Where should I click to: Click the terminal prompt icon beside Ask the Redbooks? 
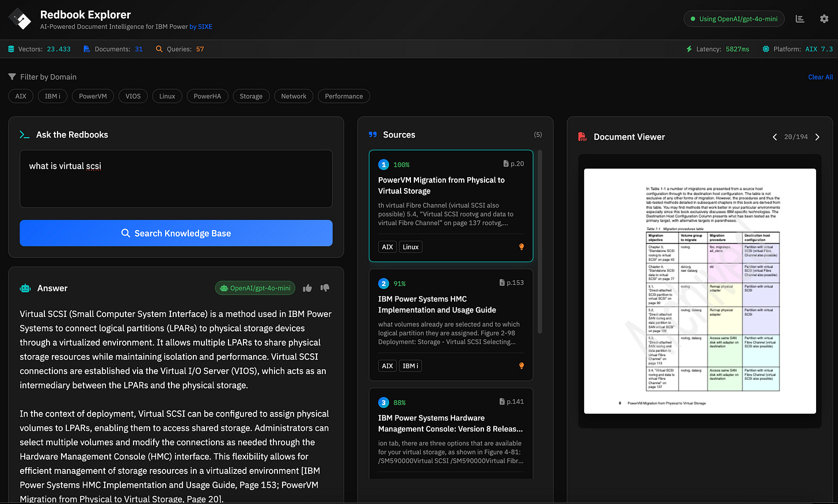(24, 135)
